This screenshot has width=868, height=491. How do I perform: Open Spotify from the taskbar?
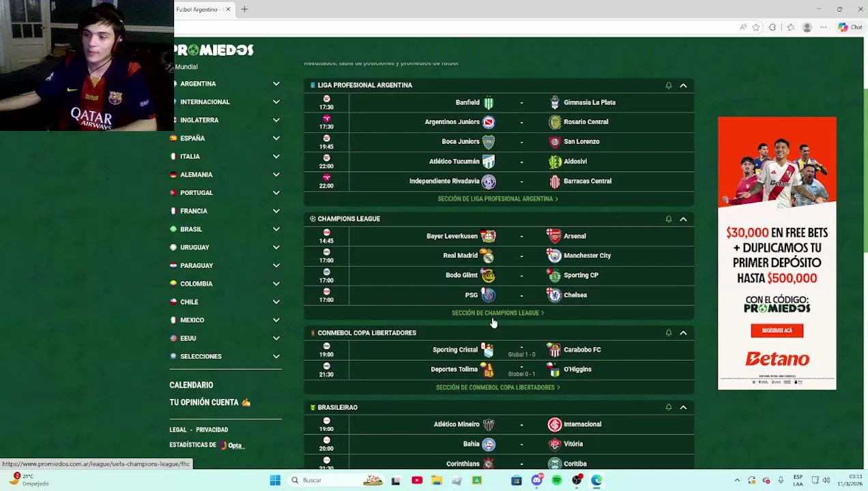click(557, 480)
